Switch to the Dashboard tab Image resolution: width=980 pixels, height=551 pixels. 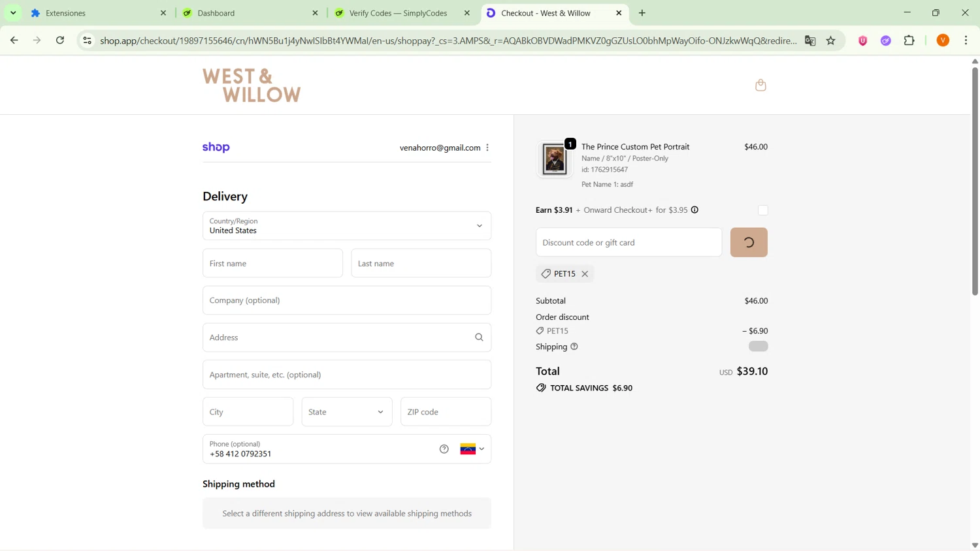coord(250,13)
